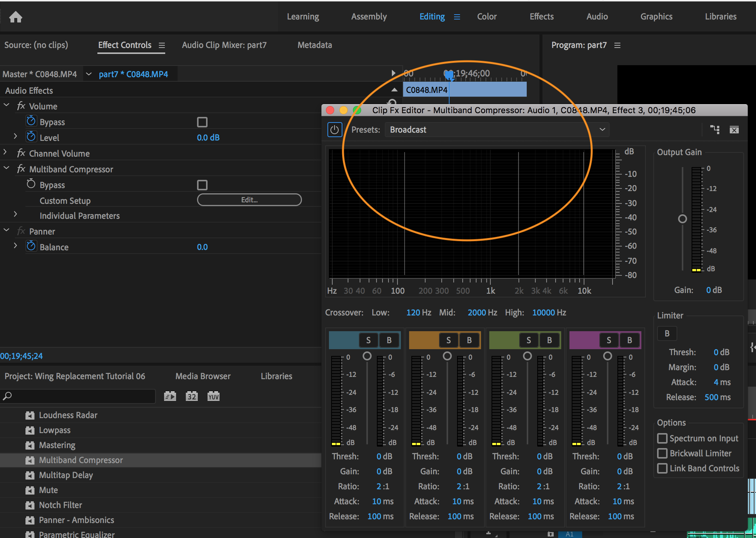The image size is (756, 538).
Task: Filter Accelerated Effects in the Effects panel
Action: [170, 396]
